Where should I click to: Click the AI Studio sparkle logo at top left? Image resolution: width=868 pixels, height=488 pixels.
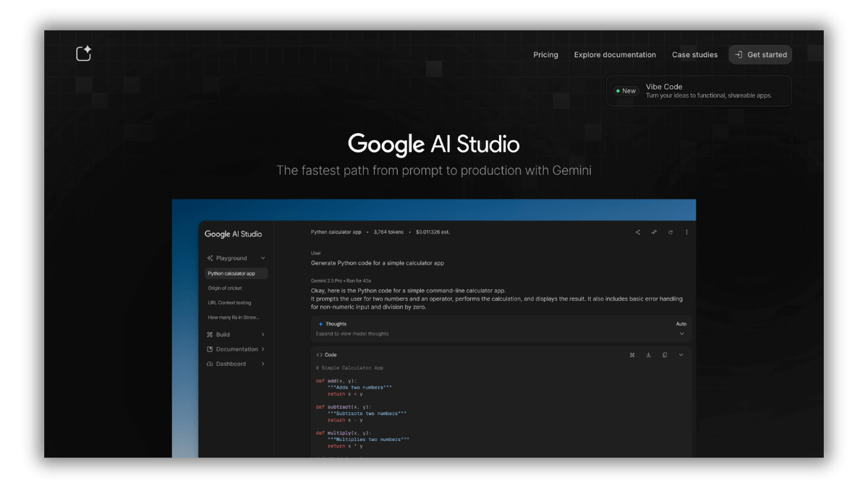(x=84, y=53)
